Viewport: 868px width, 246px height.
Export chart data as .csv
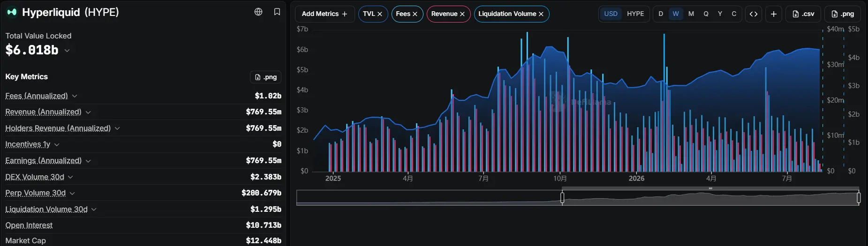(x=803, y=14)
